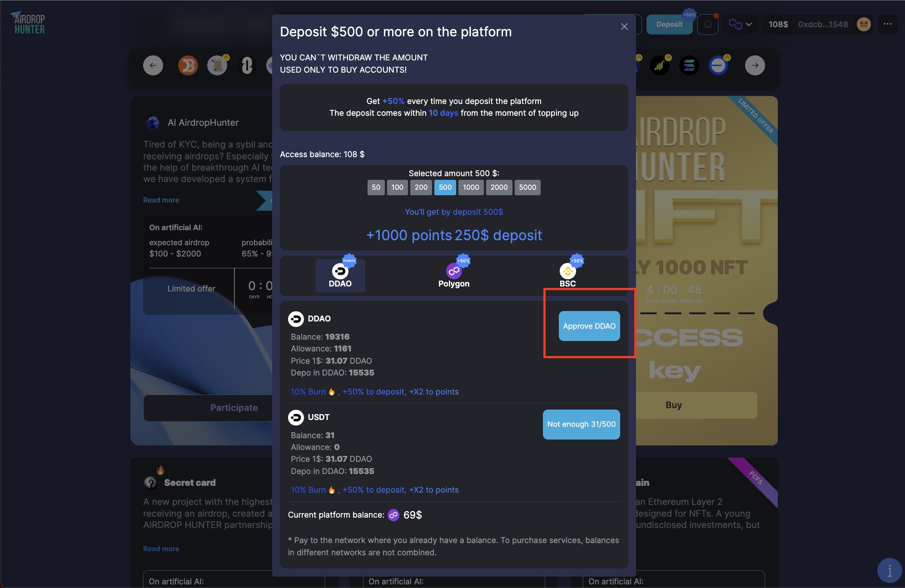Click the carousel next arrow
This screenshot has width=905, height=588.
point(755,65)
